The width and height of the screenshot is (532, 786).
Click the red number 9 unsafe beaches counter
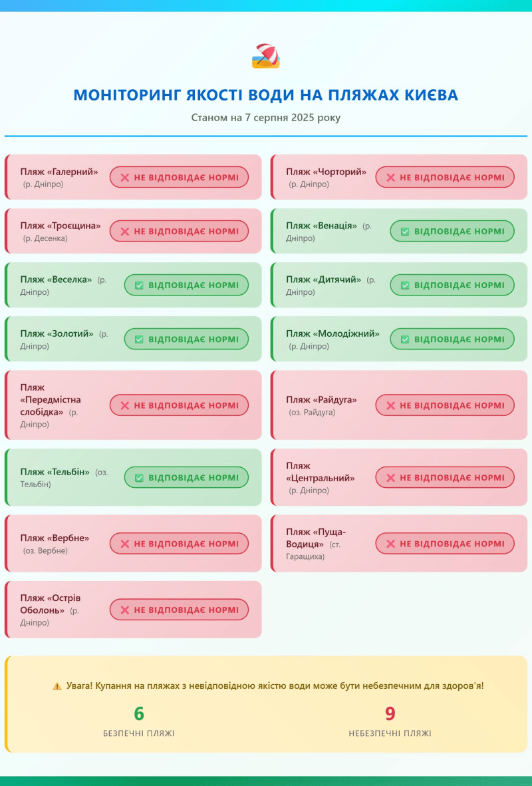tap(390, 713)
